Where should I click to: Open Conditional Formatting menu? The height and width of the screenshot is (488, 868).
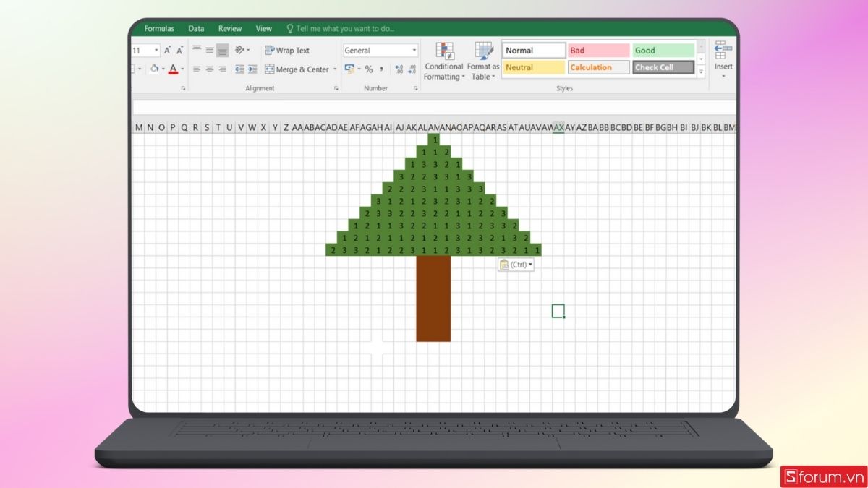coord(443,61)
